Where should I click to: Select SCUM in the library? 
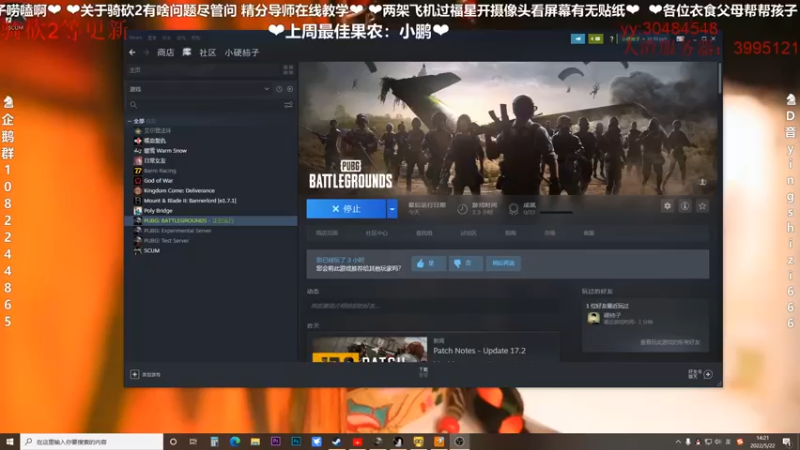pos(152,251)
